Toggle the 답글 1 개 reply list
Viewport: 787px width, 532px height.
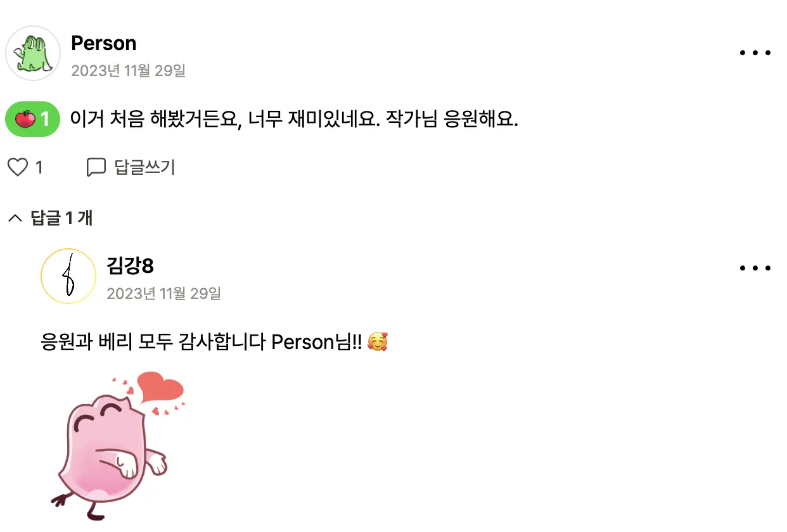pyautogui.click(x=51, y=218)
